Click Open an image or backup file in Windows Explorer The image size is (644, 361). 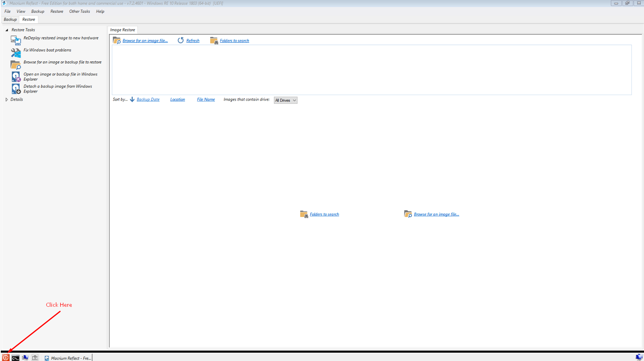[x=60, y=77]
